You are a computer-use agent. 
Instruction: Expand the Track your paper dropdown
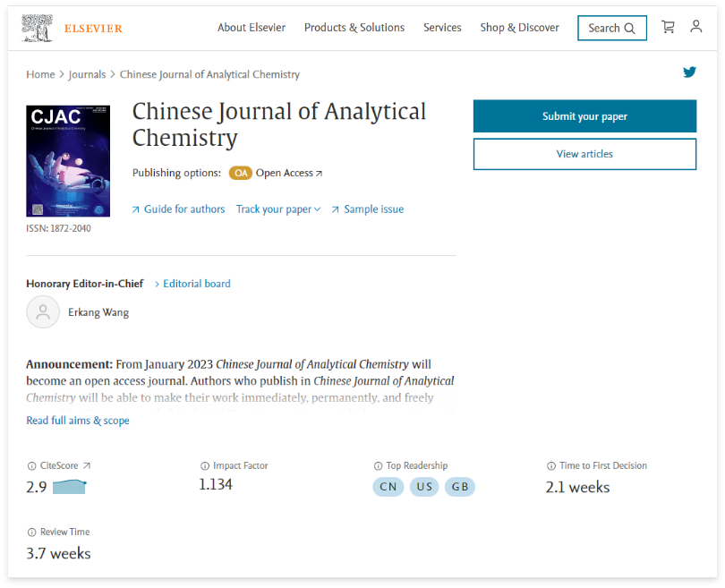point(278,209)
